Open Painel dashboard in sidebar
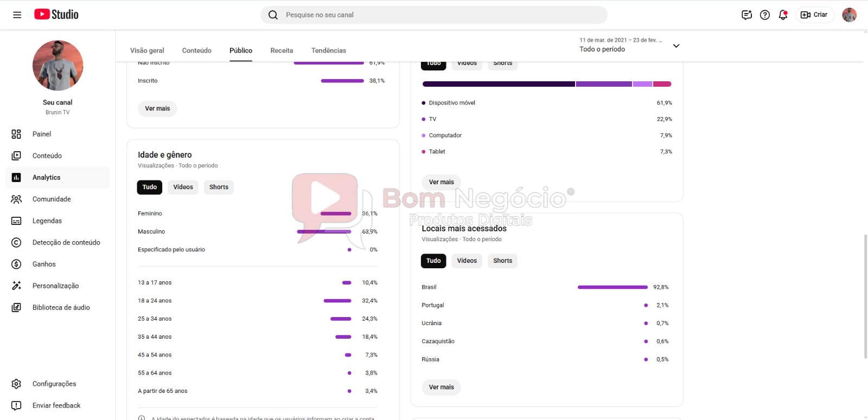The width and height of the screenshot is (868, 420). [42, 134]
